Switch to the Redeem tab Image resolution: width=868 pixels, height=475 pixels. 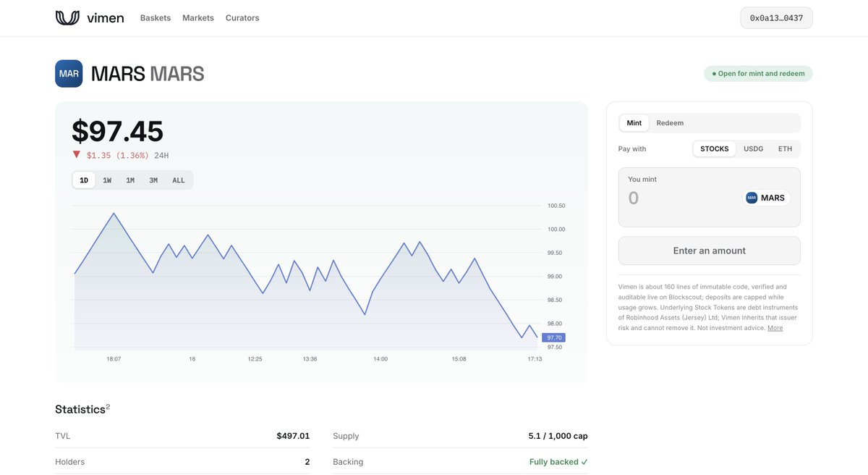pos(670,123)
